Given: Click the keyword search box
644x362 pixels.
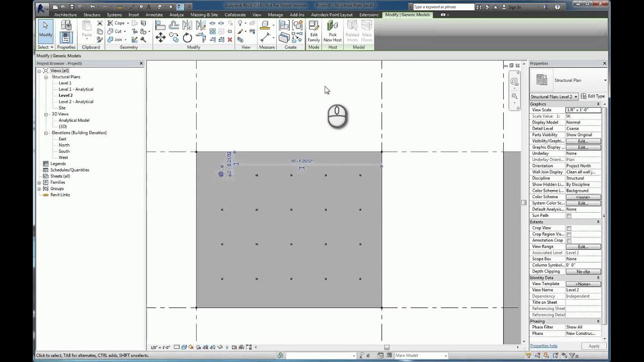Looking at the screenshot, I should pyautogui.click(x=443, y=7).
